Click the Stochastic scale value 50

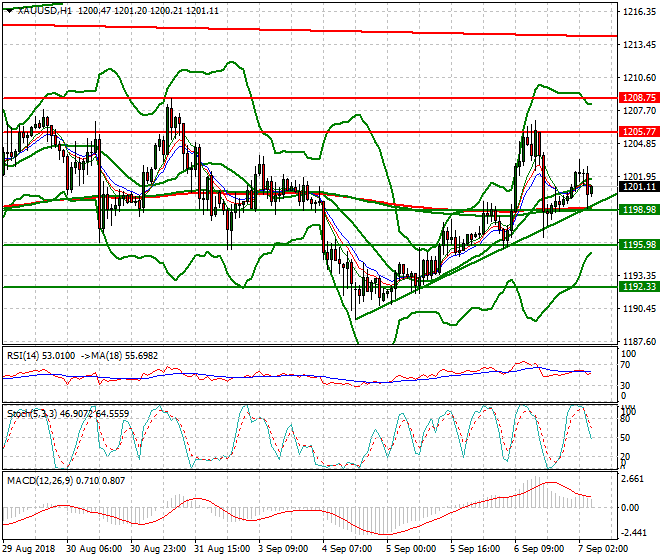tap(626, 438)
